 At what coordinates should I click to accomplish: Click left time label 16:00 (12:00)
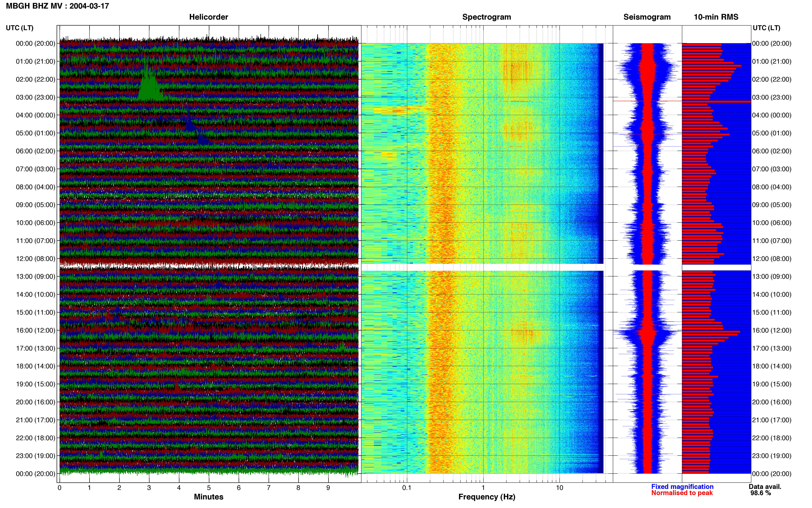tap(35, 330)
